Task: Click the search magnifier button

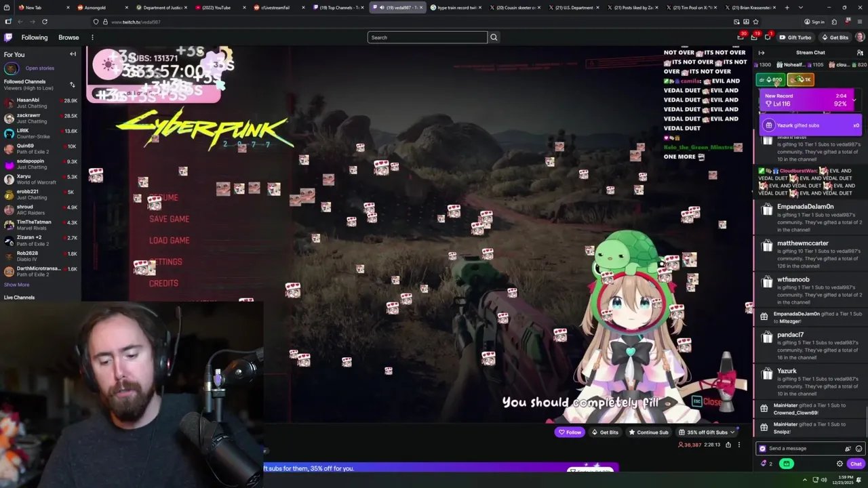Action: click(x=494, y=37)
